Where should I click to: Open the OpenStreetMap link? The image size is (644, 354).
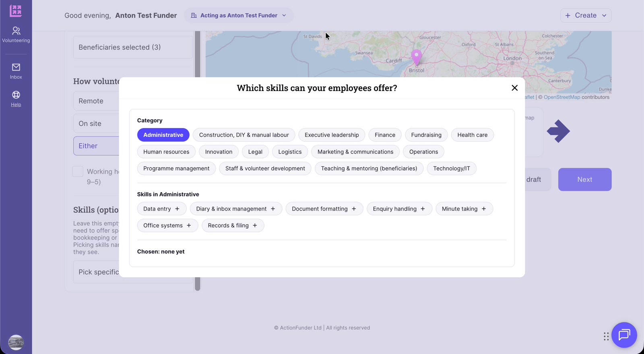point(562,97)
